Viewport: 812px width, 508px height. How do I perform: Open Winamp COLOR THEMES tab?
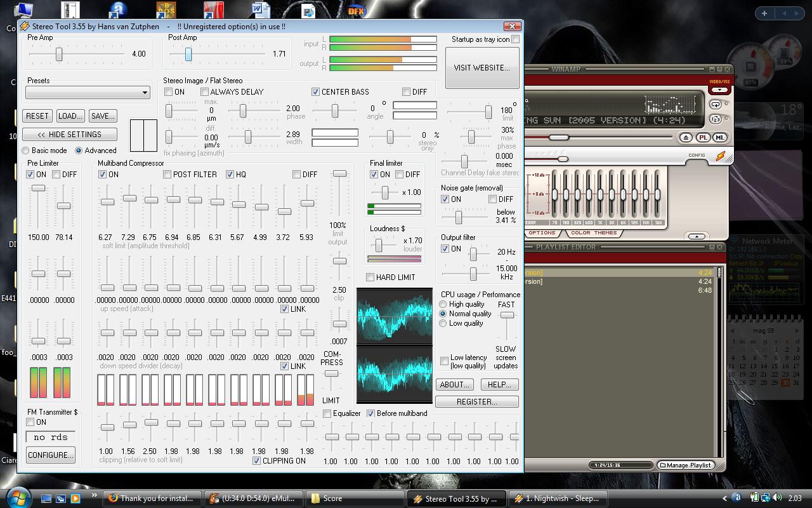tap(594, 233)
